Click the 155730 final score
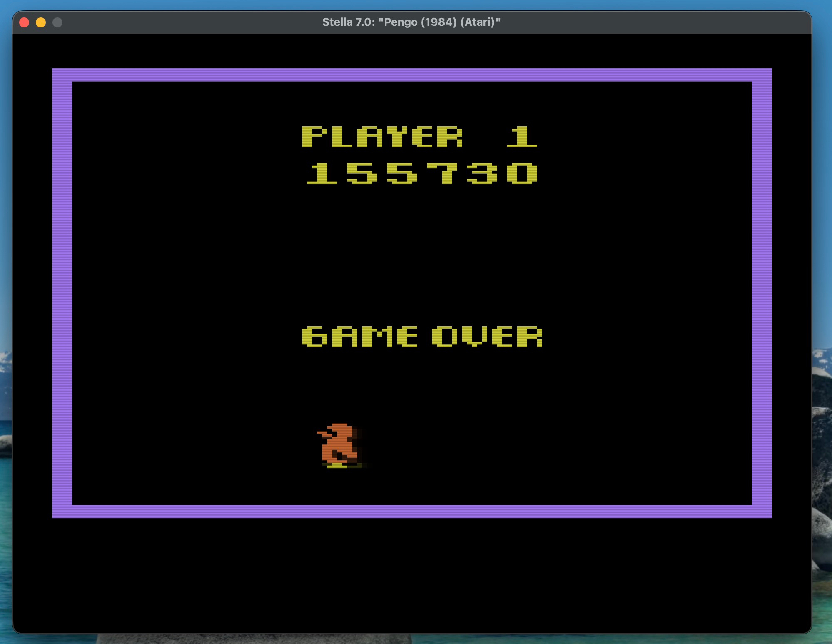 pyautogui.click(x=422, y=173)
